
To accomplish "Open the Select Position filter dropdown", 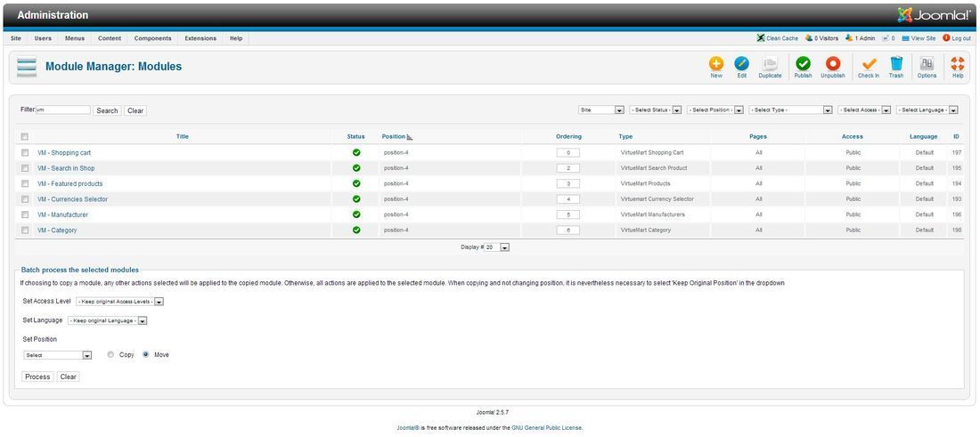I will [715, 109].
